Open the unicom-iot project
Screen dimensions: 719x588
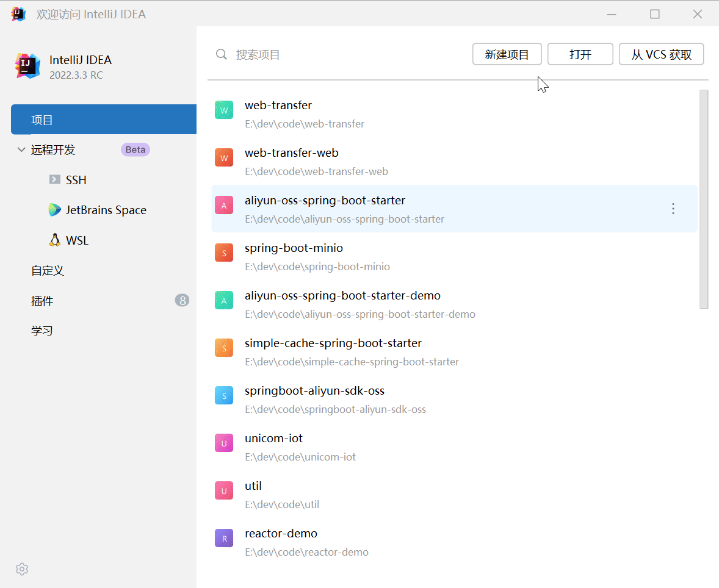pyautogui.click(x=454, y=447)
